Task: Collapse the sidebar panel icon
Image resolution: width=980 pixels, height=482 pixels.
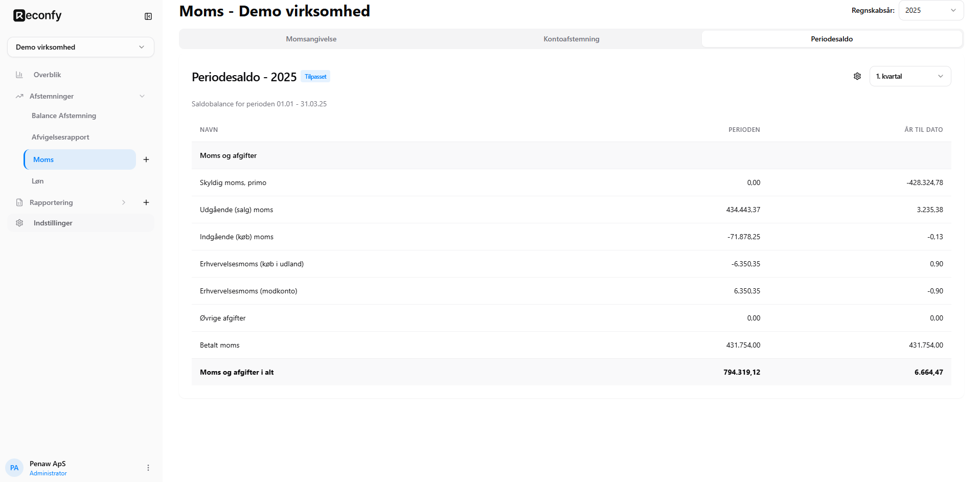Action: (148, 16)
